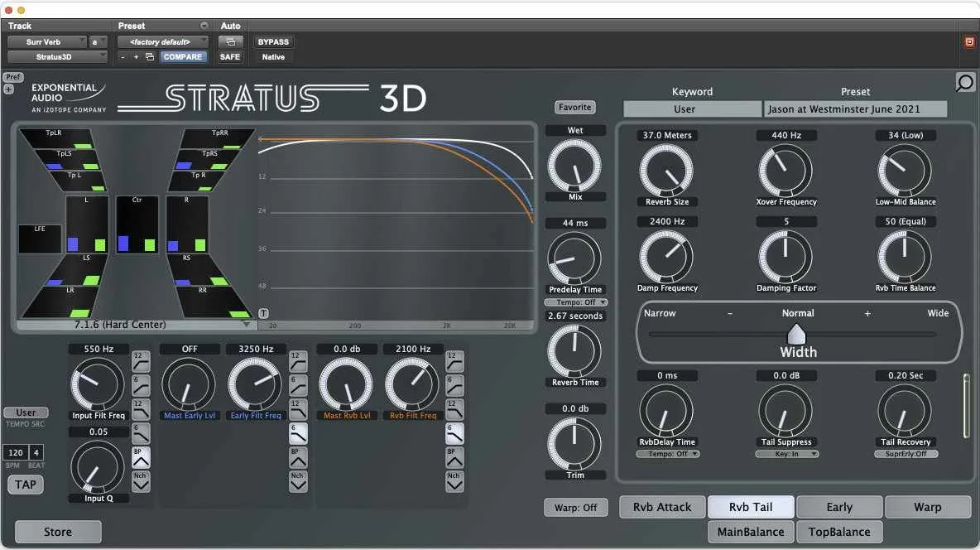Open the factory default preset list
The width and height of the screenshot is (980, 550).
pos(163,42)
